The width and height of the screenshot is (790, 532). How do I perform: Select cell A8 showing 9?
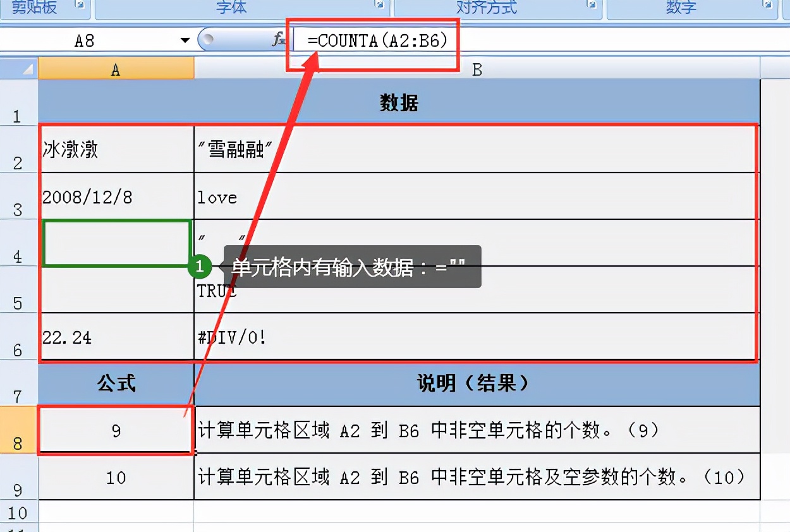point(116,430)
